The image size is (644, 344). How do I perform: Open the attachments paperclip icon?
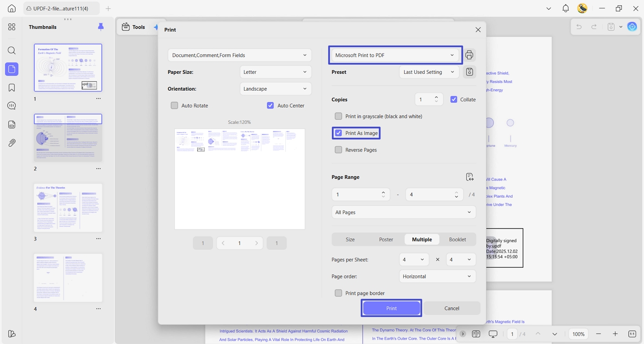click(x=12, y=143)
